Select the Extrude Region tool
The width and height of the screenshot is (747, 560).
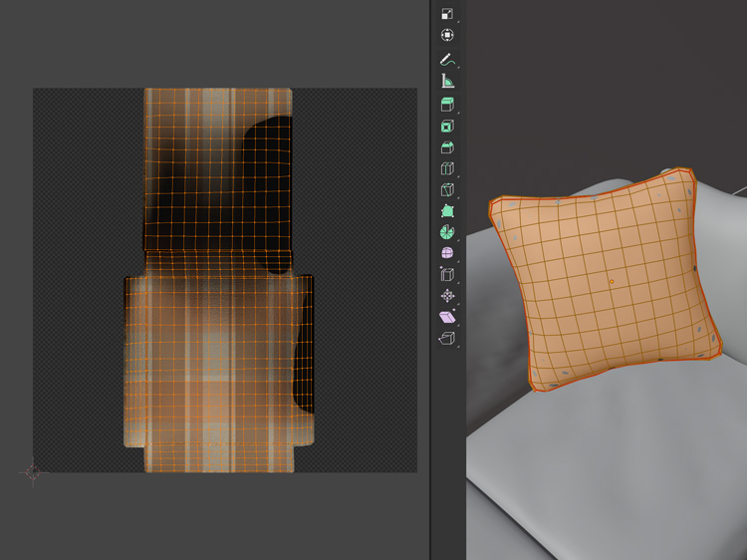point(447,105)
